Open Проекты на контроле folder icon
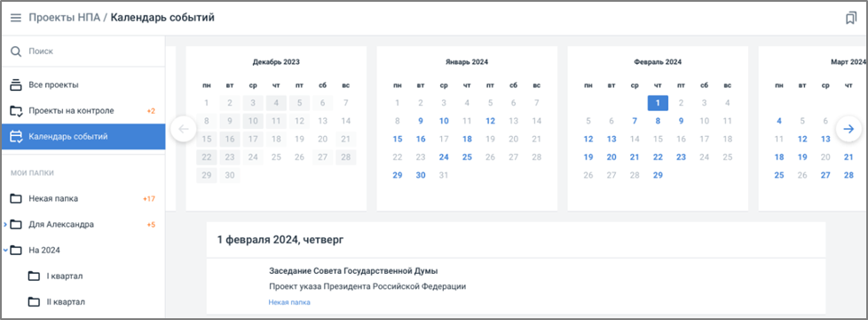The image size is (868, 320). [x=16, y=111]
